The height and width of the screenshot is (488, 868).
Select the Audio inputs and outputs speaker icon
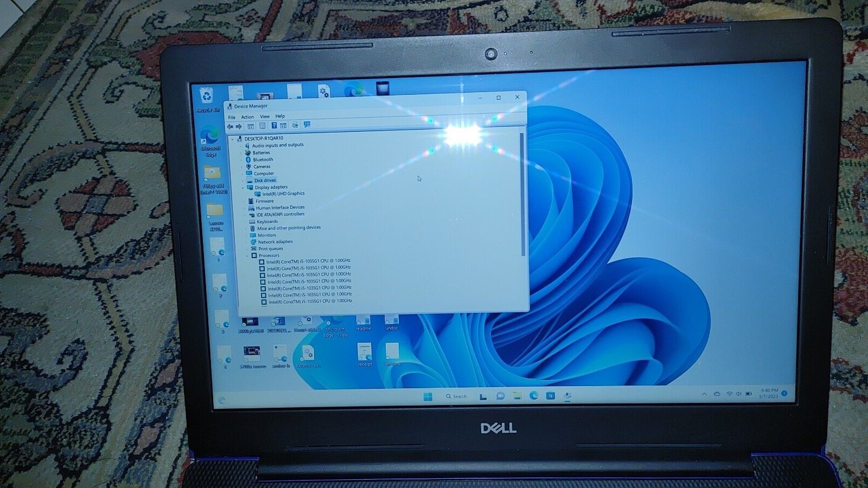pos(247,145)
